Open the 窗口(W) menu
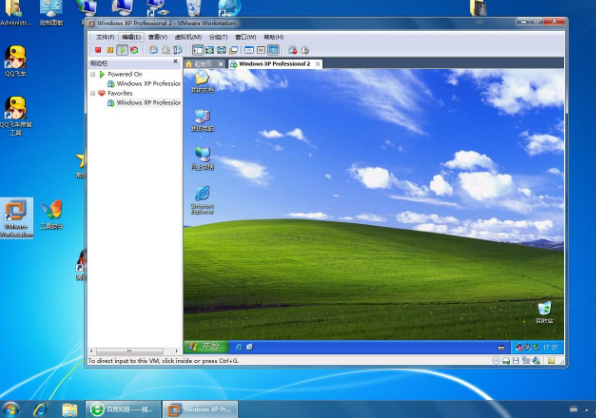 [x=246, y=37]
